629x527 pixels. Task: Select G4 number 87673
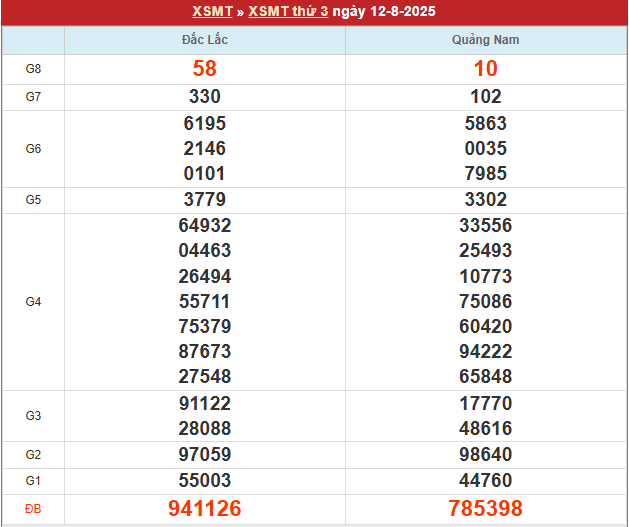tap(205, 352)
